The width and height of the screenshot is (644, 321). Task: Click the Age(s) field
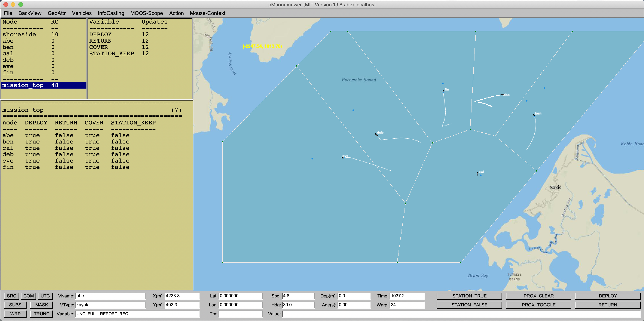(x=354, y=305)
